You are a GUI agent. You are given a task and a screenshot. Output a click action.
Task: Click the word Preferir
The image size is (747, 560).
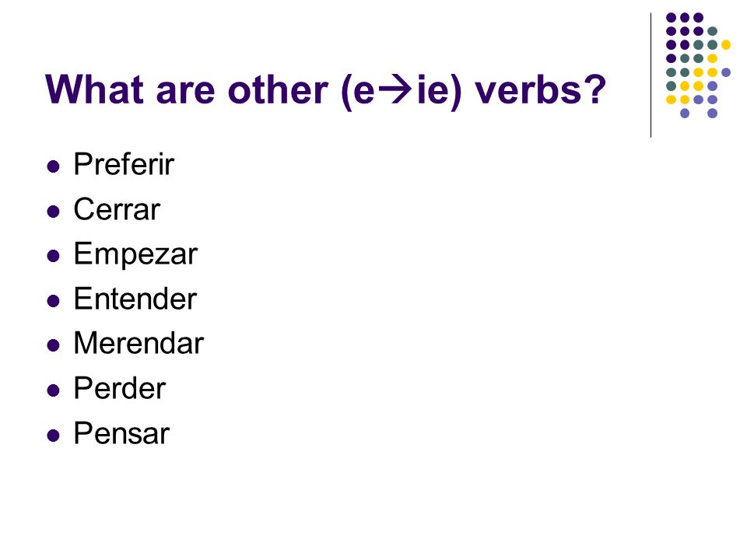pyautogui.click(x=124, y=164)
